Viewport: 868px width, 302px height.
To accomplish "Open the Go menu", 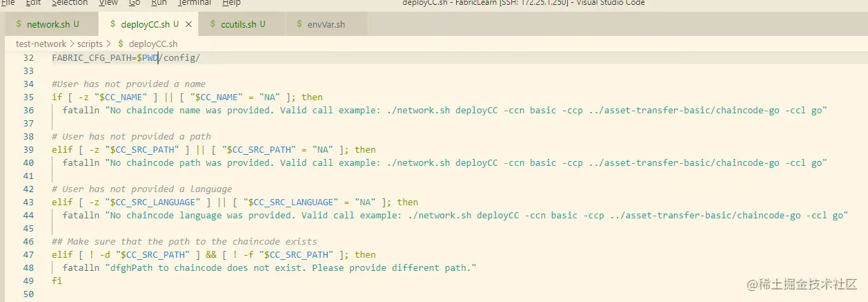I will 135,3.
